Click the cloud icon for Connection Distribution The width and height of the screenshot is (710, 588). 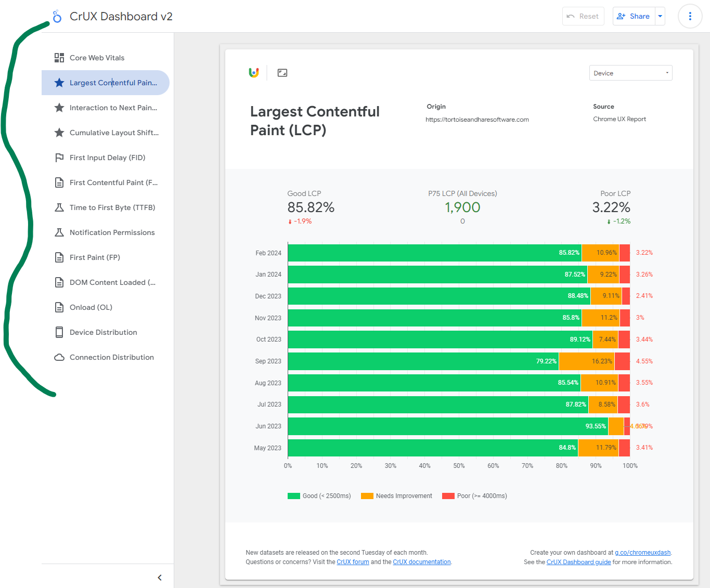(x=59, y=357)
